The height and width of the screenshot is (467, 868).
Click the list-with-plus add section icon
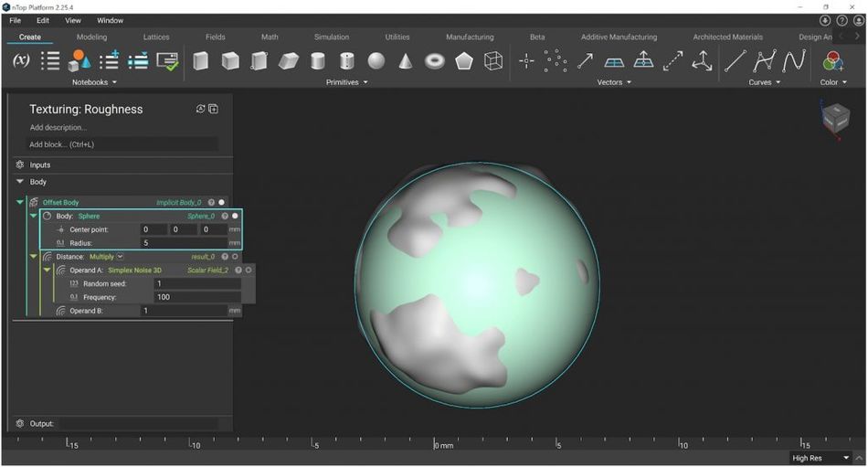pos(109,59)
